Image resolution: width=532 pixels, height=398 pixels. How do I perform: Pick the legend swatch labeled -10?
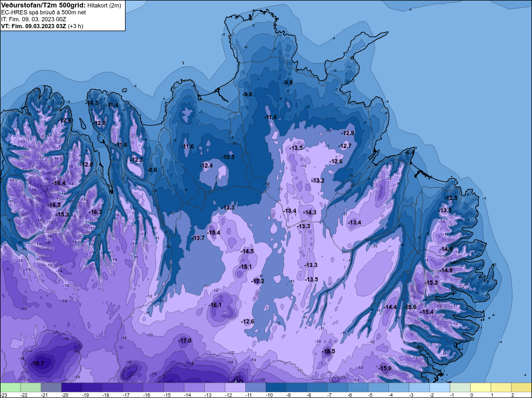(276, 387)
